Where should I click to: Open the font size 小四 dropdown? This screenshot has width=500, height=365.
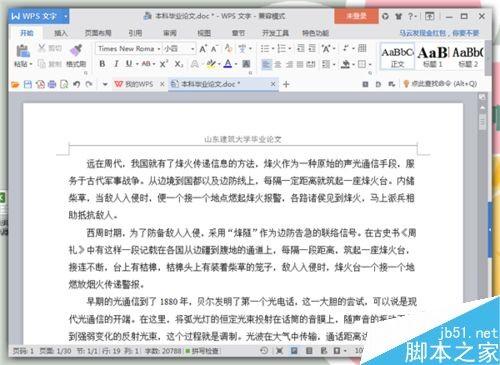point(193,49)
